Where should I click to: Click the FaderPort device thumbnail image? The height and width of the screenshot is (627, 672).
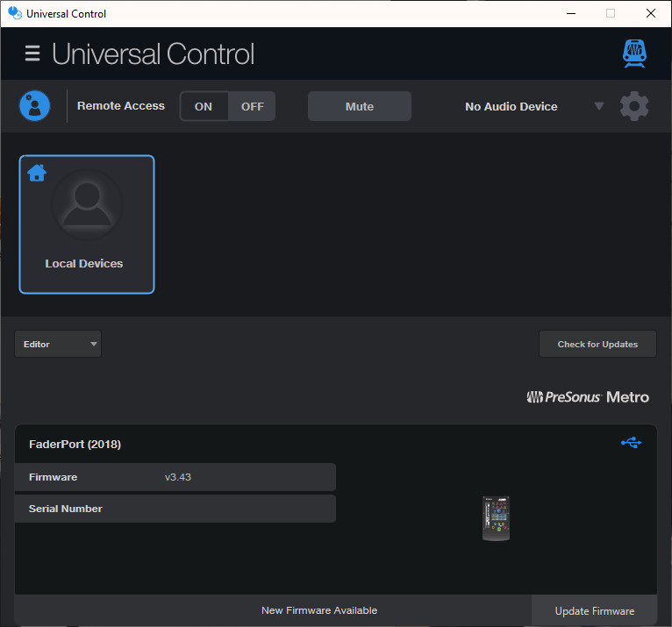click(496, 518)
